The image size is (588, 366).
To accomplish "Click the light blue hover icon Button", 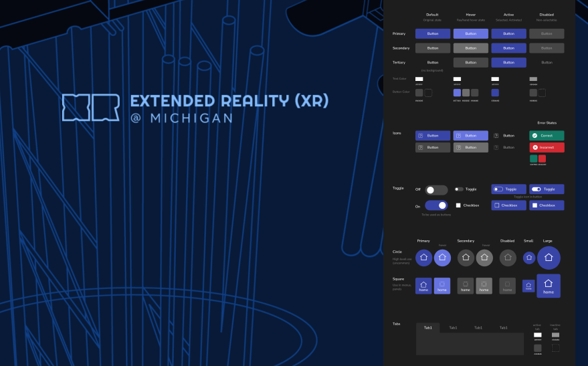I will pyautogui.click(x=471, y=135).
